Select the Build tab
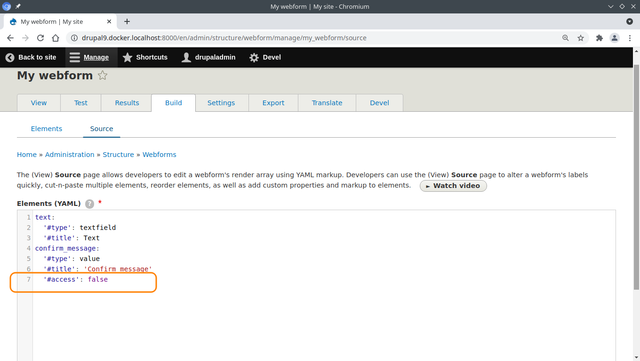640x361 pixels. point(173,103)
